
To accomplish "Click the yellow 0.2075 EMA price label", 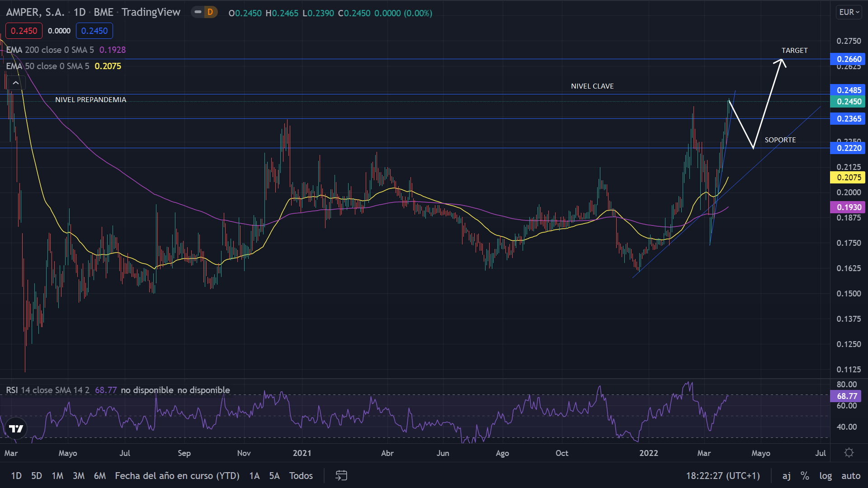I will pyautogui.click(x=848, y=178).
